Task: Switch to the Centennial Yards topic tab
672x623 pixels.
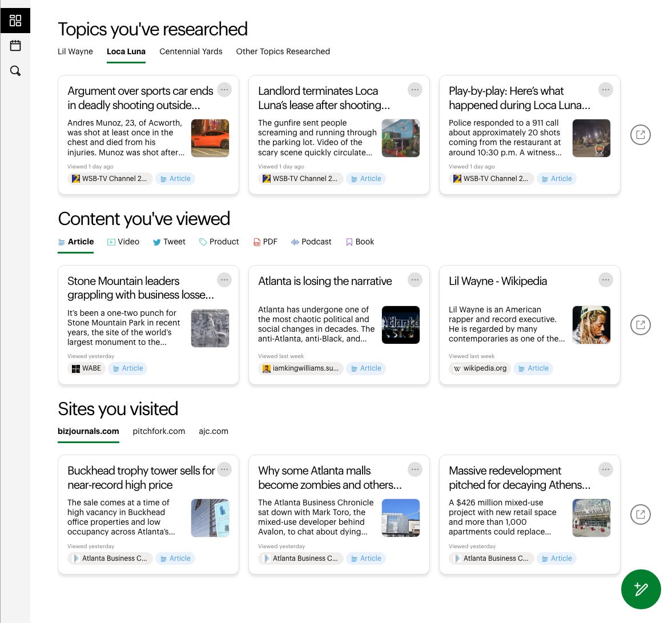Action: click(191, 51)
